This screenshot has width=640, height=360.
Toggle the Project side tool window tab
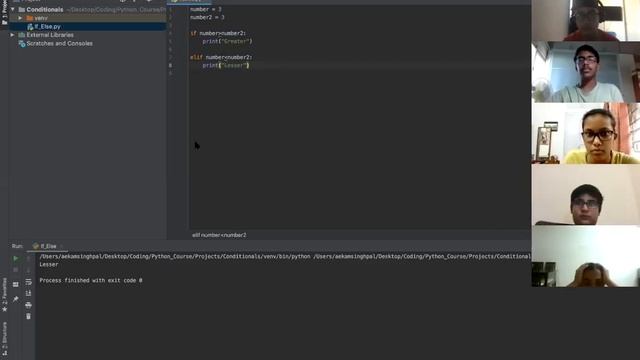coord(4,12)
